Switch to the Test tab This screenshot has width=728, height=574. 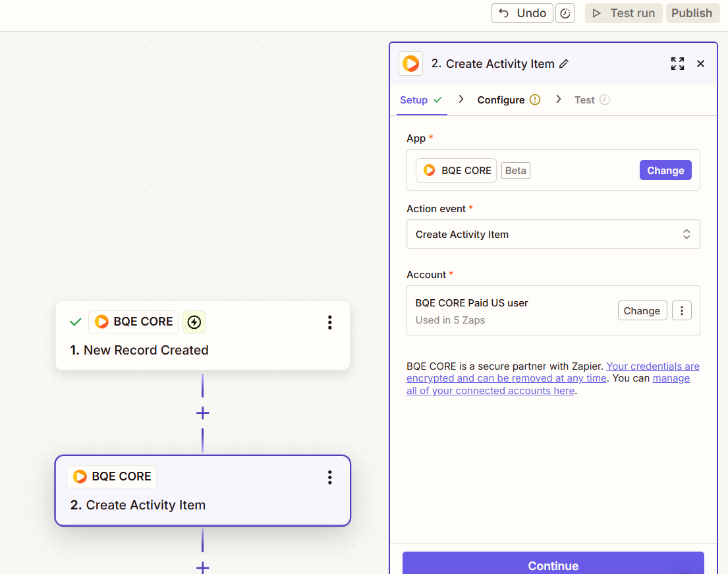584,100
